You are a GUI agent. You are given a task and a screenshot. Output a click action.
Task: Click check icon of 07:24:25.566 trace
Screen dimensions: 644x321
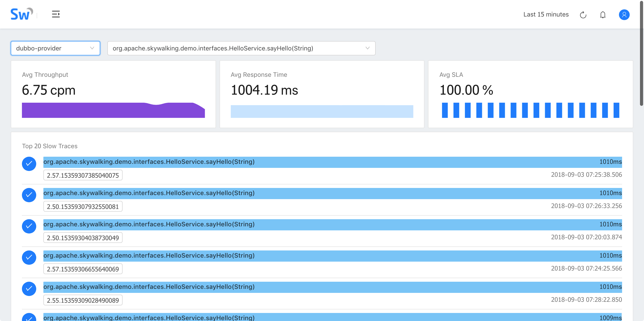pyautogui.click(x=29, y=257)
